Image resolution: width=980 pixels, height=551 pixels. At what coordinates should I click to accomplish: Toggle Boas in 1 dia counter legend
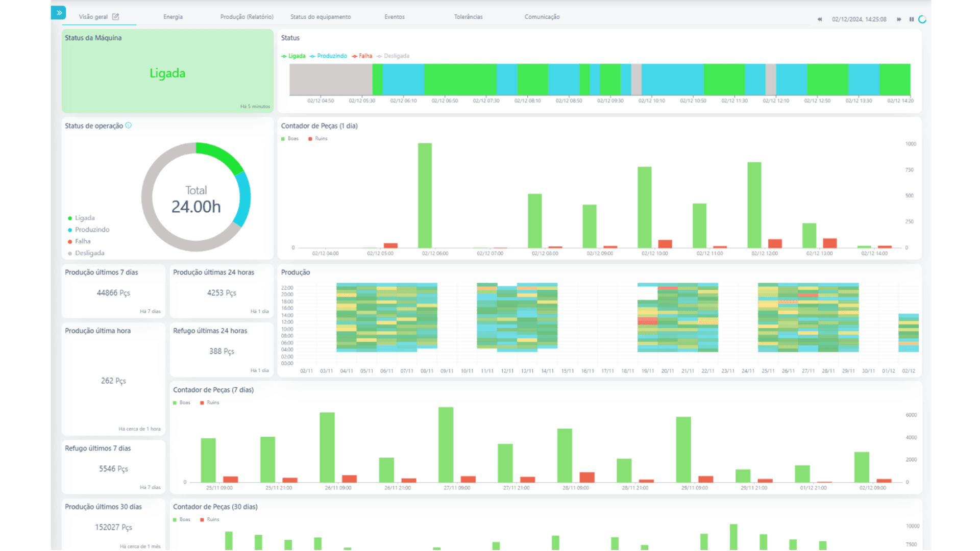(x=290, y=139)
